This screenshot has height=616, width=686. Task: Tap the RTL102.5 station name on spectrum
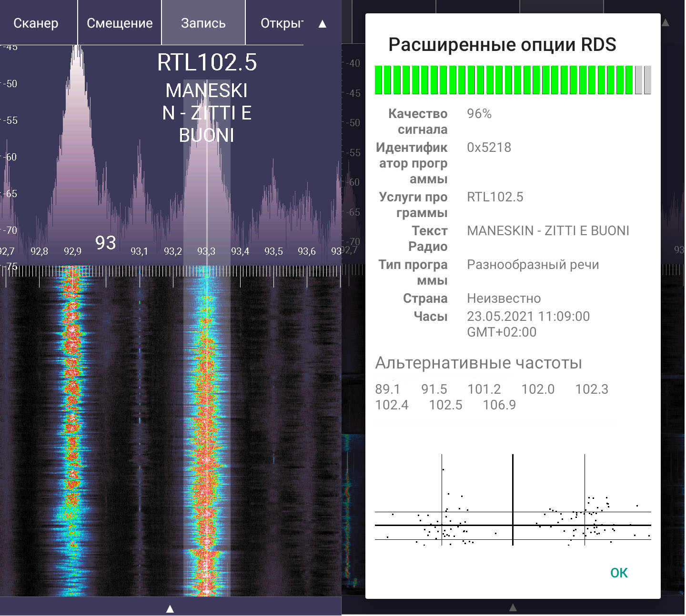(x=207, y=62)
